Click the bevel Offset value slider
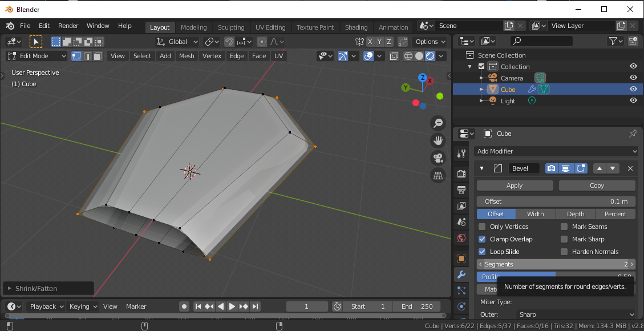The image size is (644, 331). 556,201
